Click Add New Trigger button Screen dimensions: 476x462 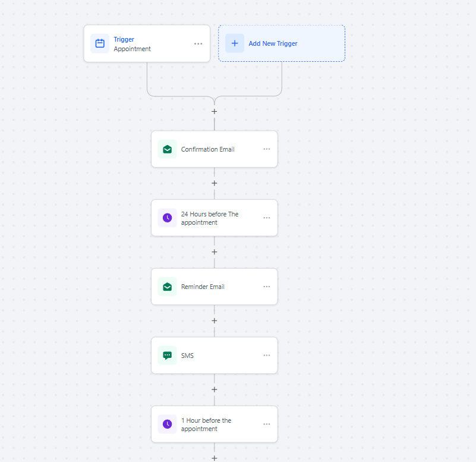(282, 43)
